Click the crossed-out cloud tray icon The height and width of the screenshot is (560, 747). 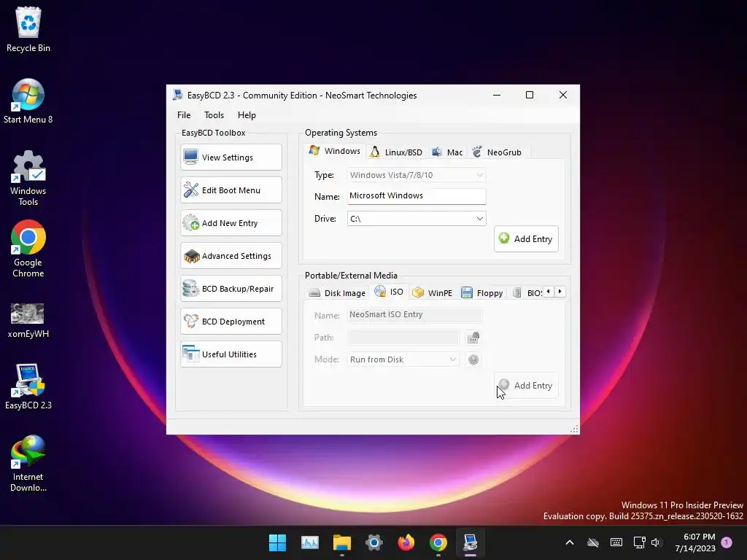(x=592, y=542)
